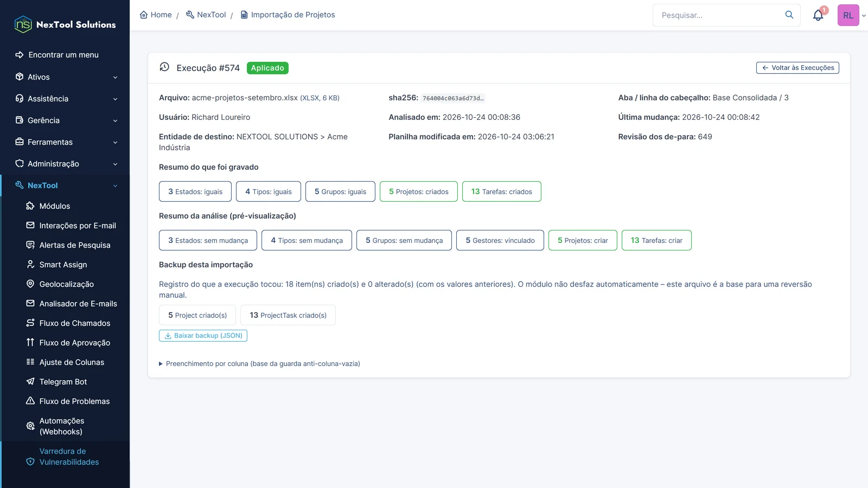This screenshot has height=488, width=868.
Task: Click the Módulos puzzle icon
Action: (30, 206)
